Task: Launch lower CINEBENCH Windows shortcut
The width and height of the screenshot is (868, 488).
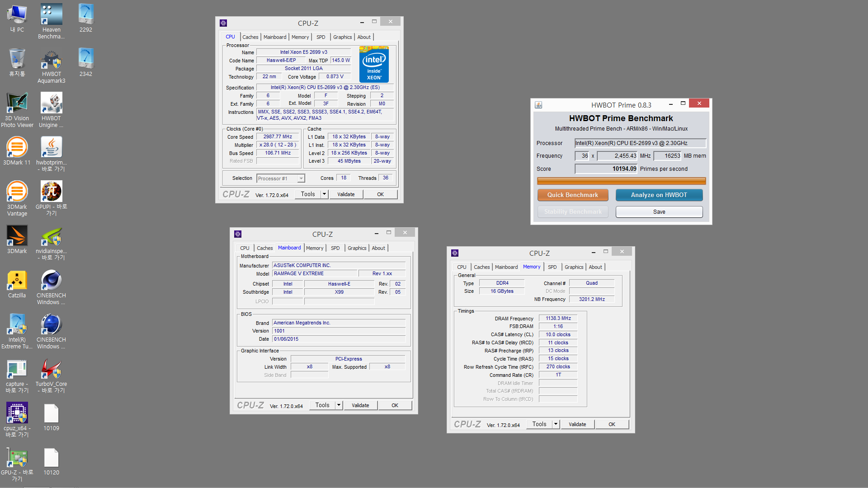Action: [x=51, y=331]
